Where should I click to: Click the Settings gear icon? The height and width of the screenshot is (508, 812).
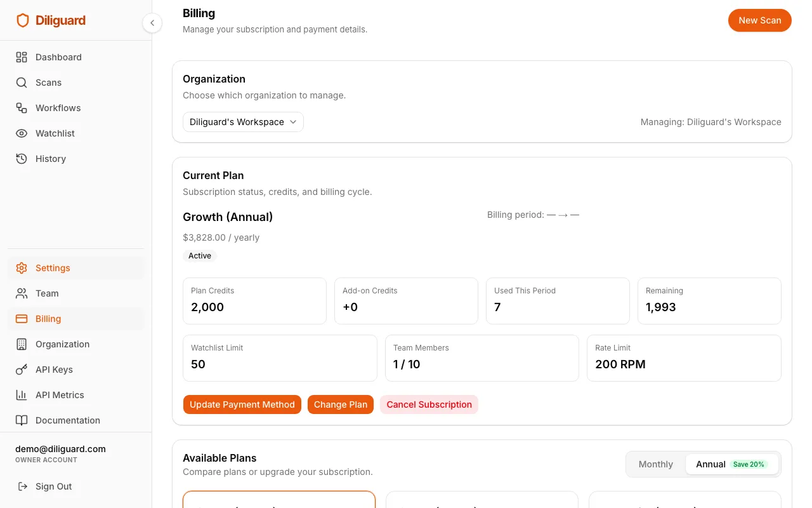pos(22,268)
